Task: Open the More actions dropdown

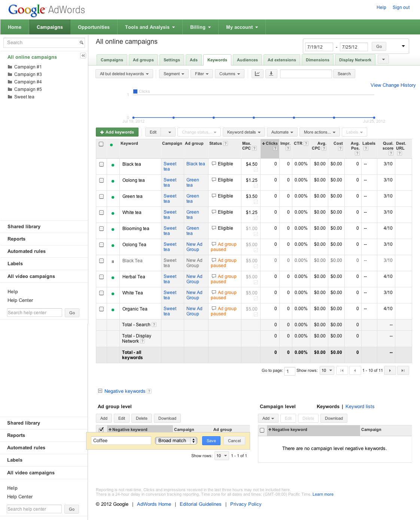Action: click(320, 132)
